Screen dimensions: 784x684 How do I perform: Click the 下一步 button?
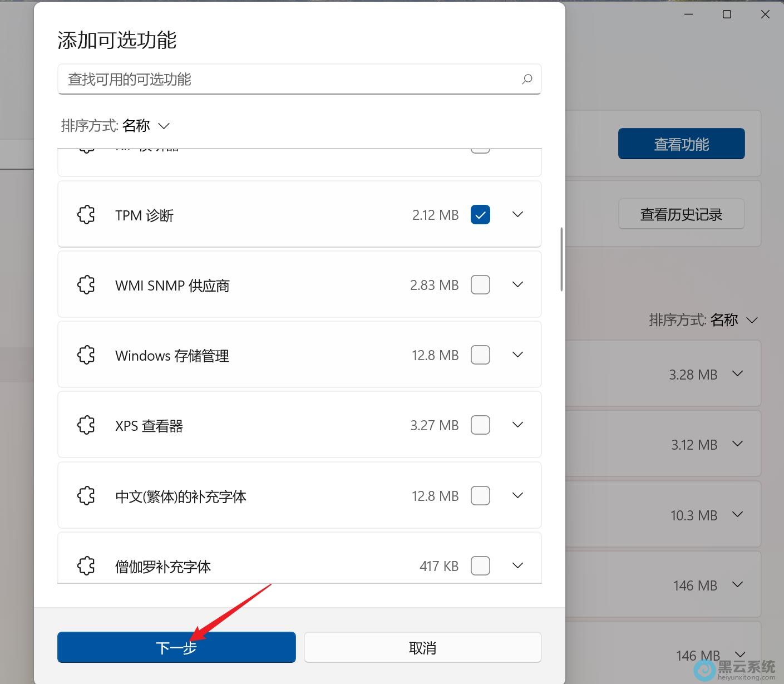tap(176, 647)
